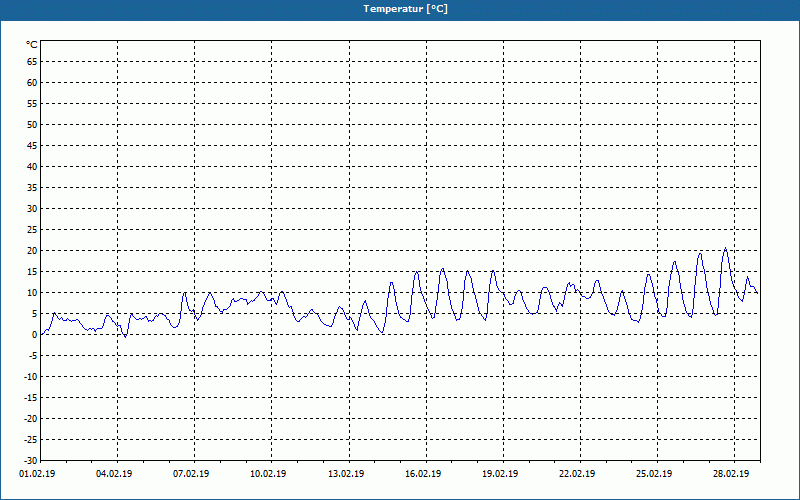The image size is (800, 500).
Task: Select the 04.02.19 date label
Action: click(x=114, y=473)
